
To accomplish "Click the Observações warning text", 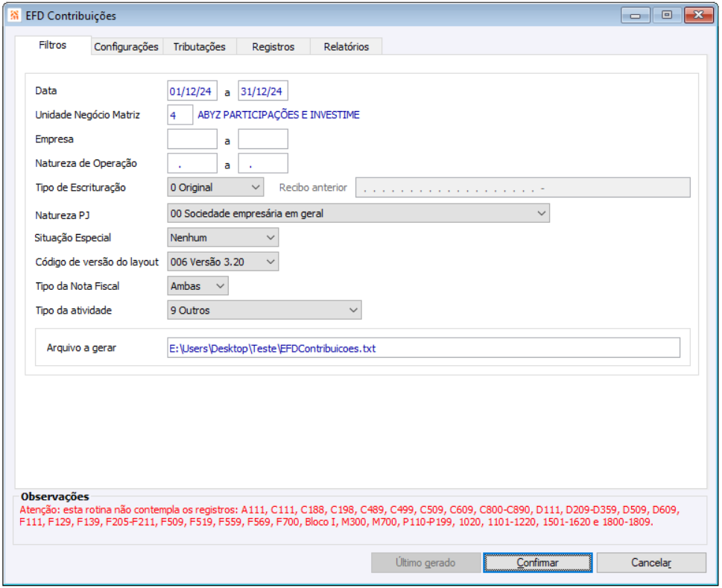I will (350, 516).
